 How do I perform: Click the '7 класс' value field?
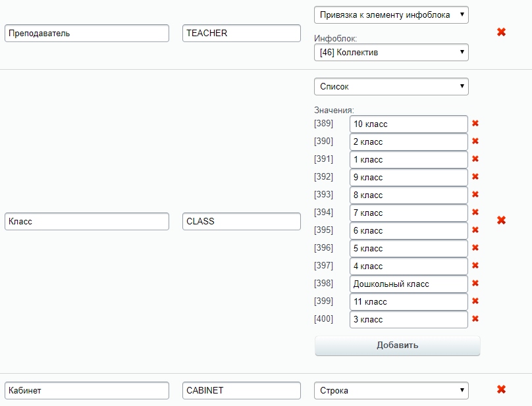pos(408,213)
